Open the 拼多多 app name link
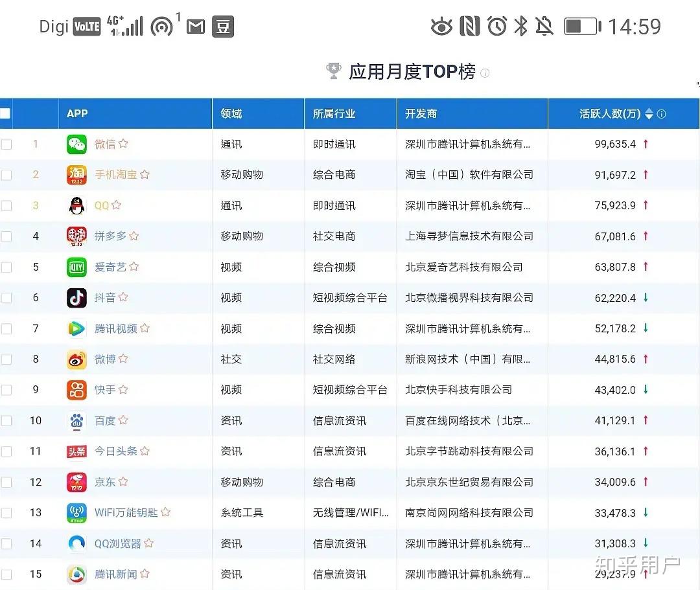Image resolution: width=700 pixels, height=590 pixels. [110, 236]
